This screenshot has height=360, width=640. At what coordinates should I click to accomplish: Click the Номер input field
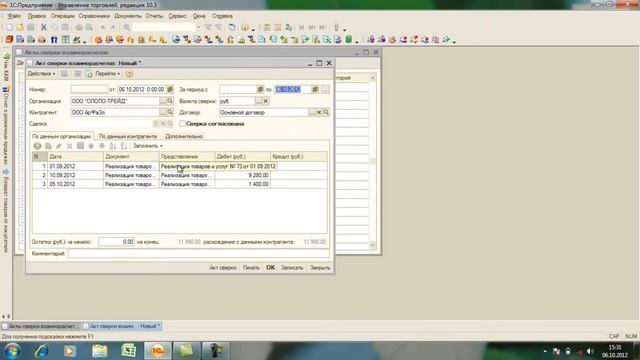tap(89, 89)
